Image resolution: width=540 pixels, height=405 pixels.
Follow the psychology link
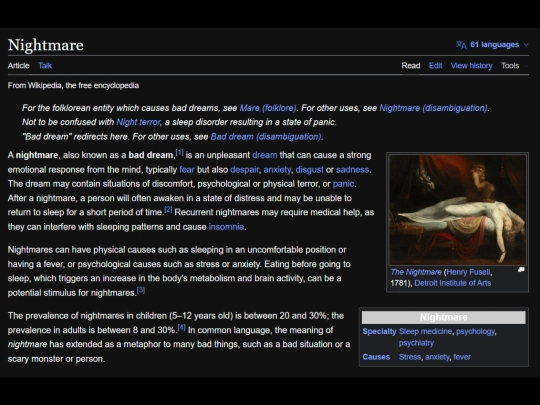pos(475,332)
